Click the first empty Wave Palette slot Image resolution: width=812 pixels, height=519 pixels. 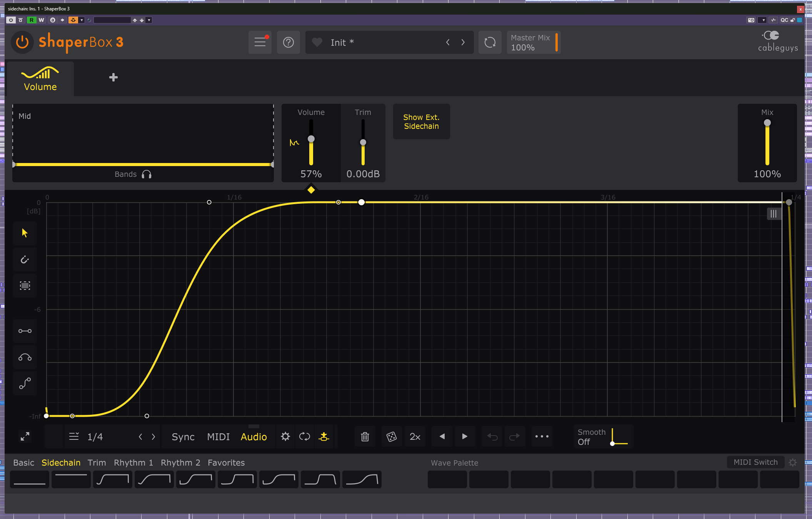[x=447, y=479]
